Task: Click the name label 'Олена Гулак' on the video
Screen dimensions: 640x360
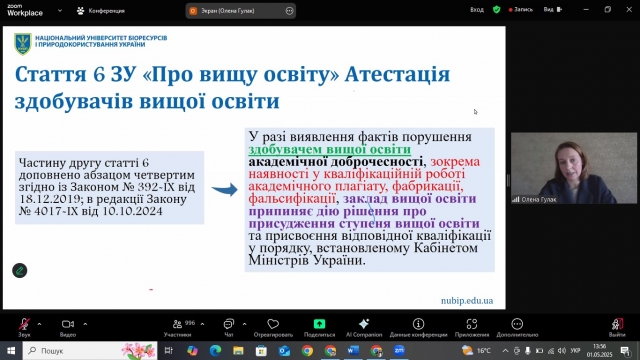Action: coord(539,200)
